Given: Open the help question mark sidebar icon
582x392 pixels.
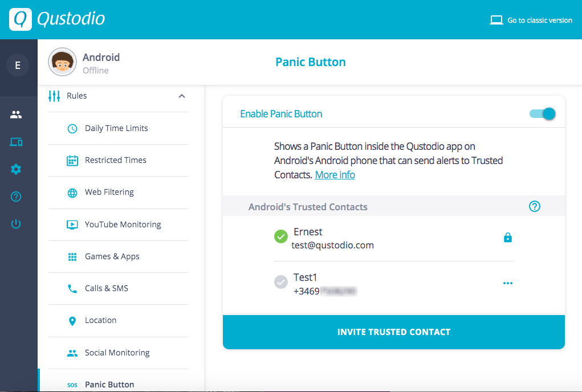Looking at the screenshot, I should [x=16, y=197].
